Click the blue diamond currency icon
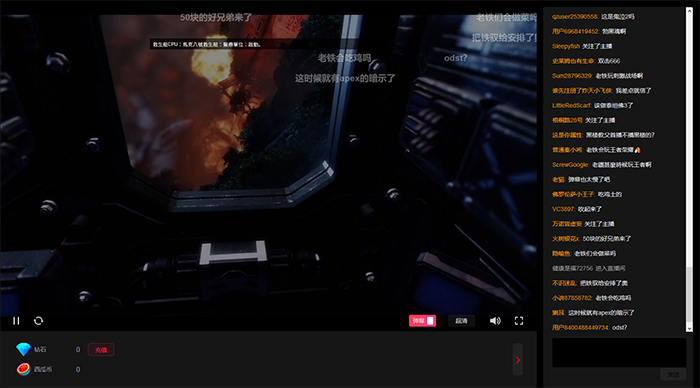Viewport: 700px width, 388px height. coord(23,349)
